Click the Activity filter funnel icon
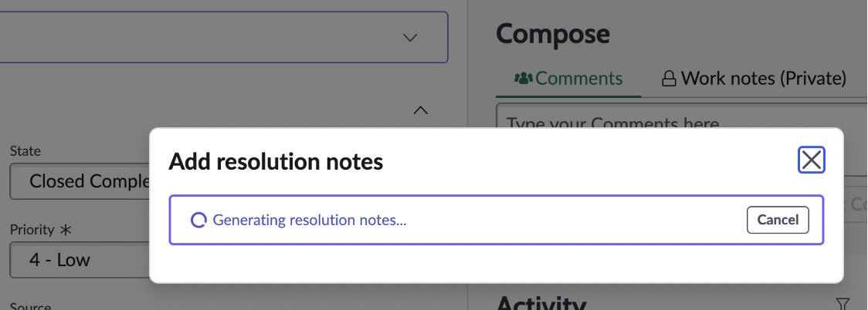This screenshot has width=868, height=310. coord(843,303)
